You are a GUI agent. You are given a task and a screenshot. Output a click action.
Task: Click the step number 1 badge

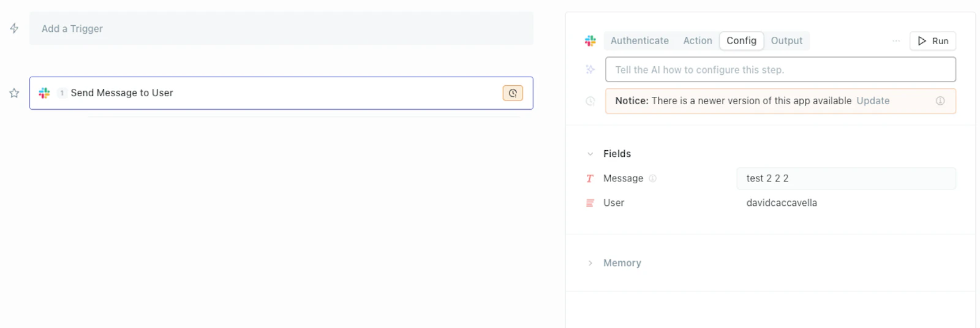(62, 93)
